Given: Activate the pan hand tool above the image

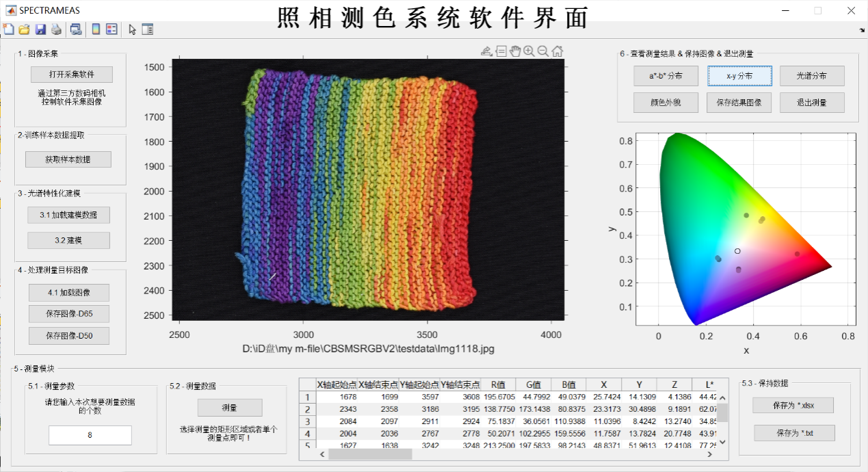Looking at the screenshot, I should click(515, 51).
